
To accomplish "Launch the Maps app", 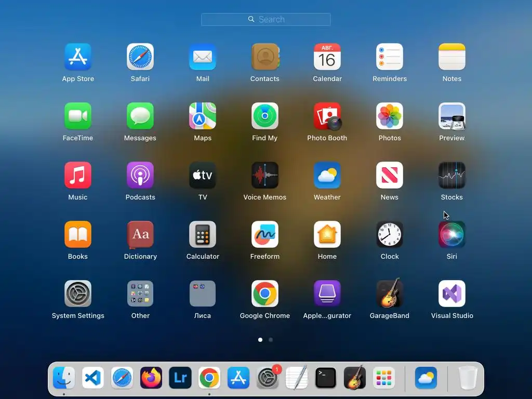I will 203,116.
